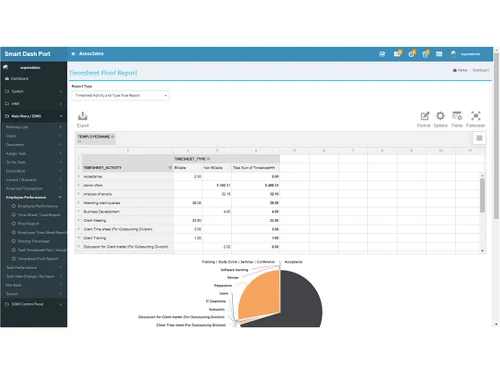Screen dimensions: 500x375
Task: Expand the Assign Task submenu
Action: coord(33,153)
